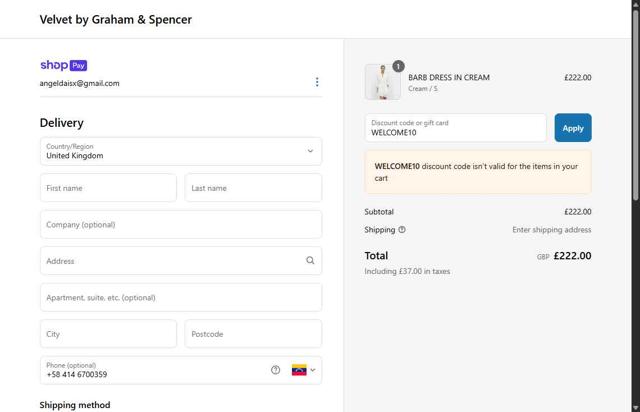Viewport: 640px width, 412px height.
Task: Open the three-dot account options menu
Action: [x=317, y=82]
